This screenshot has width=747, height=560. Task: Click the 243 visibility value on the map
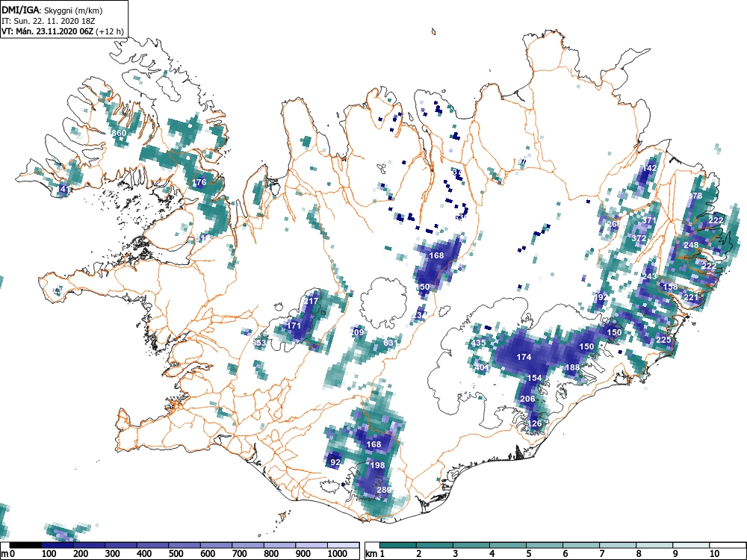649,276
